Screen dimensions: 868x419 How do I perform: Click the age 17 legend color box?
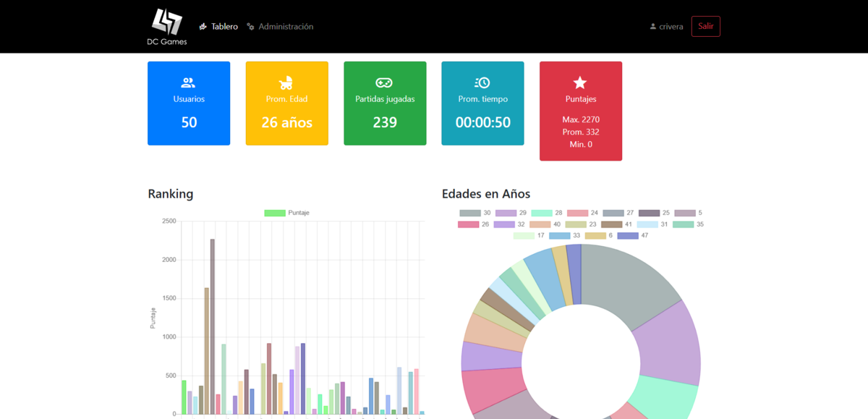point(524,235)
